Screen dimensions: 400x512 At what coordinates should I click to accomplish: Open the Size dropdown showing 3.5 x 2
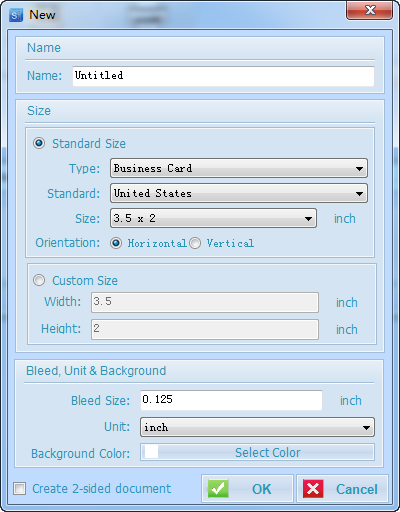pos(213,218)
